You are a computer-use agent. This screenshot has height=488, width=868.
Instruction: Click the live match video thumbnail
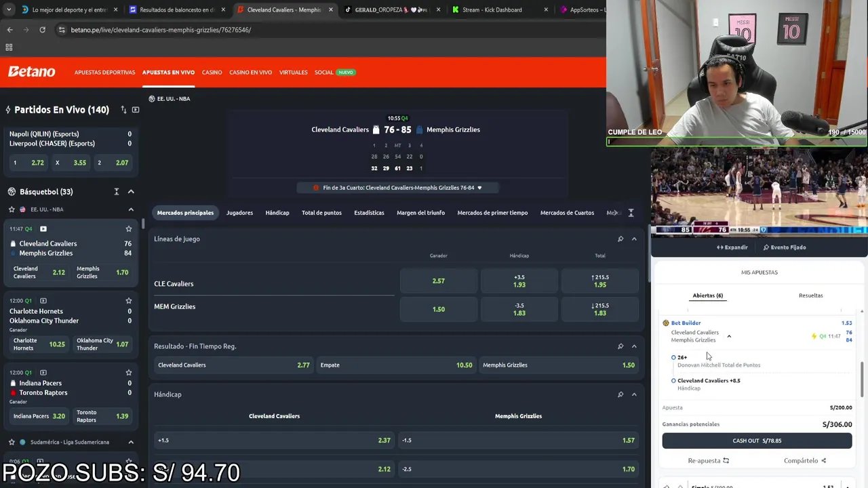(x=759, y=192)
